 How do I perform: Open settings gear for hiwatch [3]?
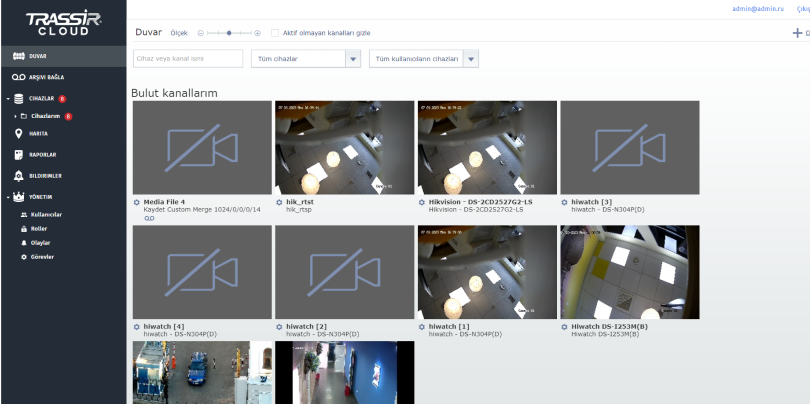(x=565, y=202)
